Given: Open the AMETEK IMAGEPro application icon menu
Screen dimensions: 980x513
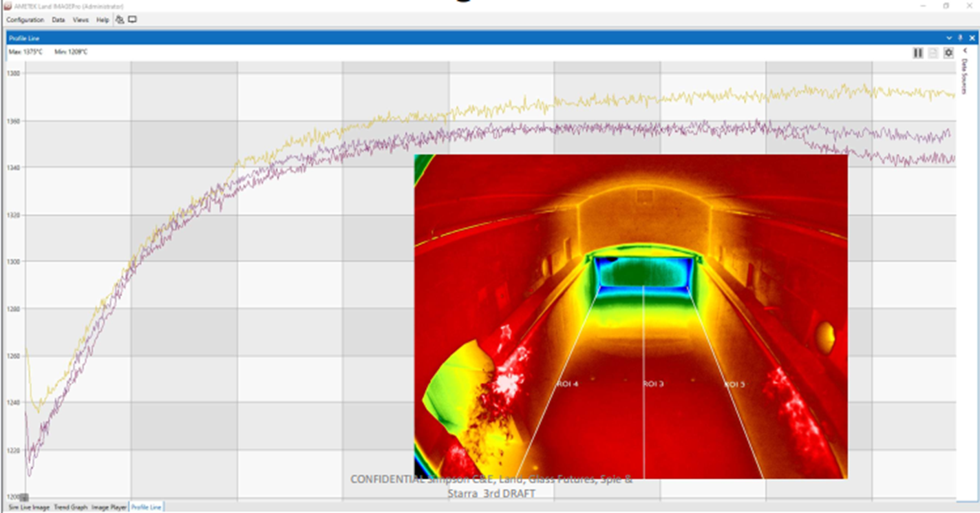Looking at the screenshot, I should point(7,5).
